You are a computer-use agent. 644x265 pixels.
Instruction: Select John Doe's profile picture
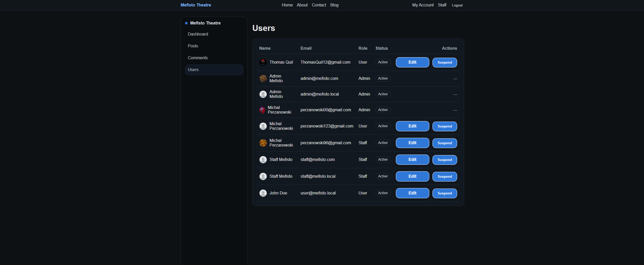(x=263, y=193)
